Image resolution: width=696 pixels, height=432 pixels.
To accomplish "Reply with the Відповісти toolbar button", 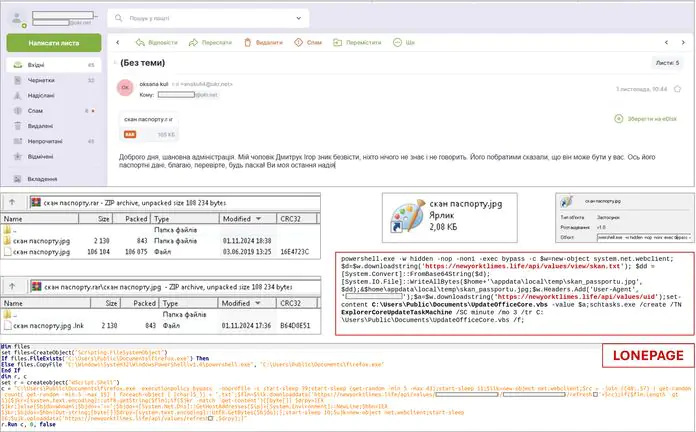I will tap(157, 43).
